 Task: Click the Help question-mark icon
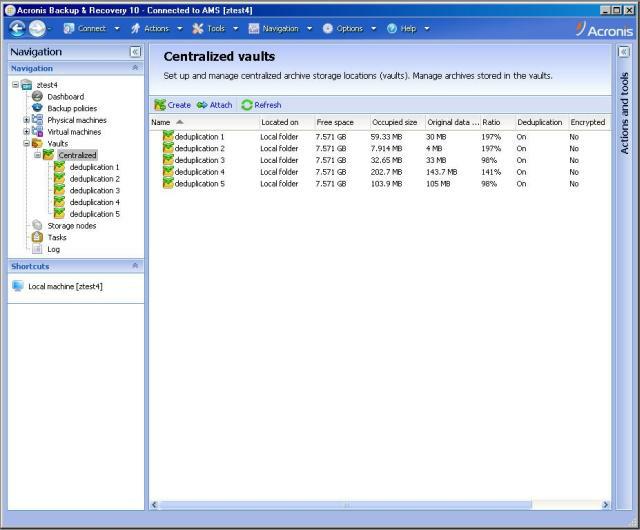392,28
